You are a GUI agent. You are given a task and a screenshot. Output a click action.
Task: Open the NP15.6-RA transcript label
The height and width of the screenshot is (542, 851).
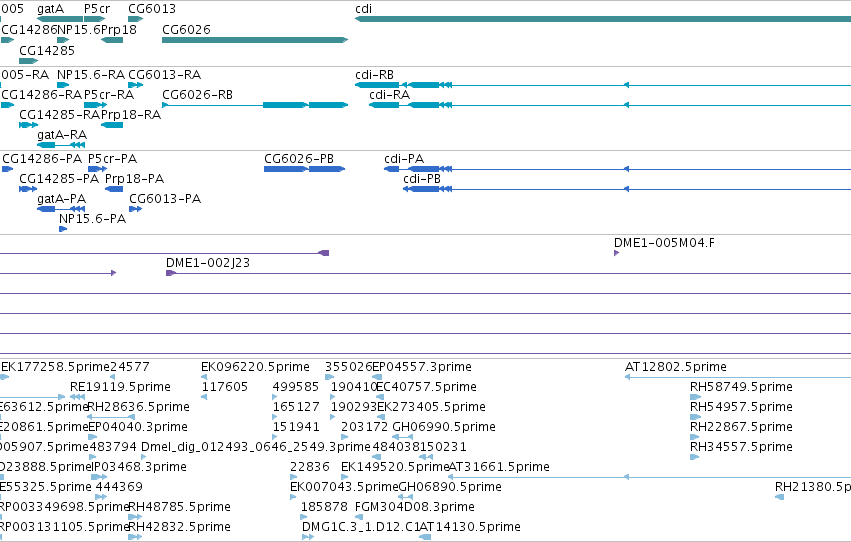[x=91, y=74]
